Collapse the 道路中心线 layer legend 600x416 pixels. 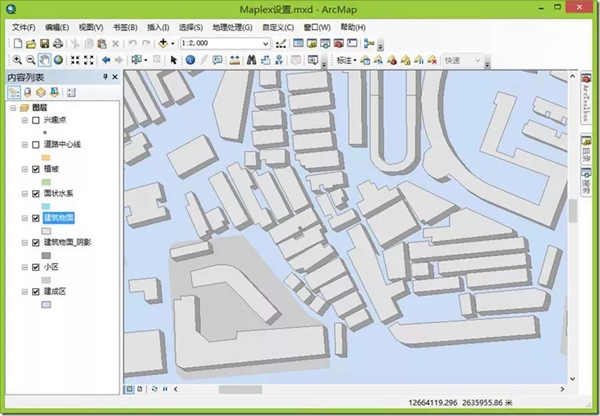(x=25, y=145)
